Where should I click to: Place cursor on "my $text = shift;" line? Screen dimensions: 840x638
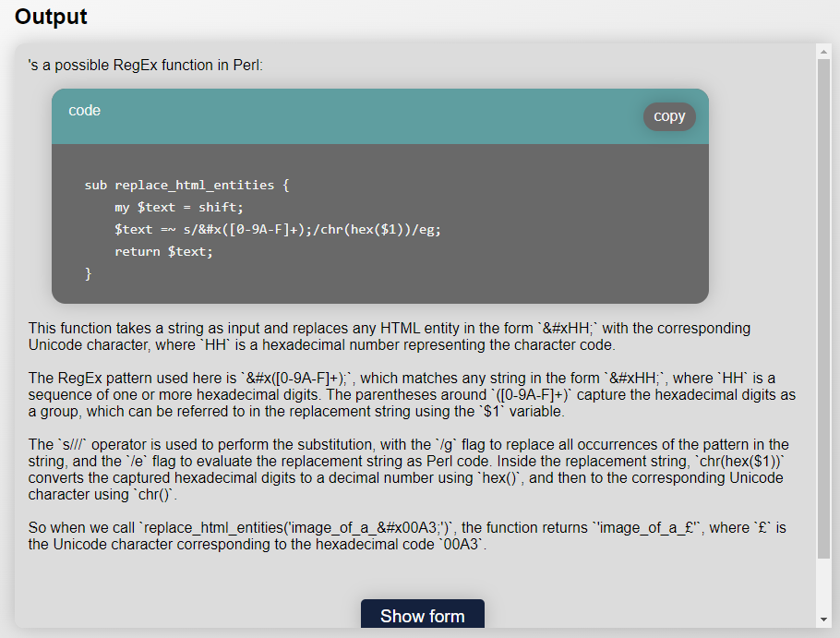click(x=178, y=208)
